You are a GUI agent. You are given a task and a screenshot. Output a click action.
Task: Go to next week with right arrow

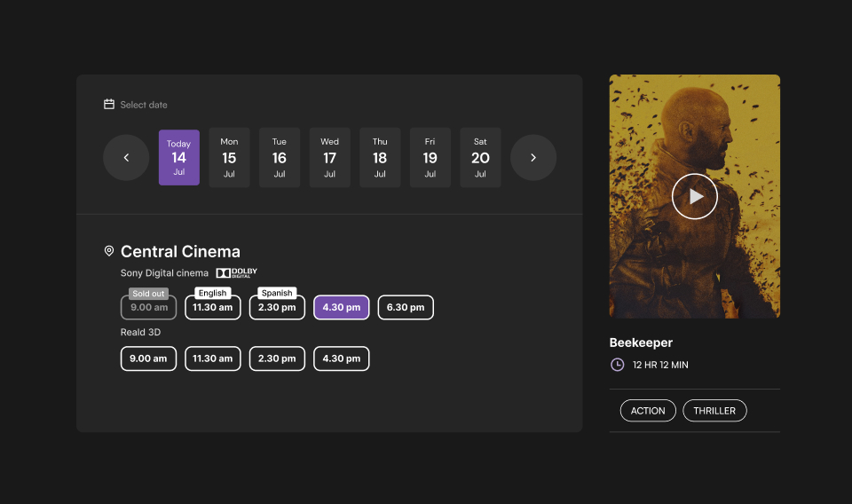pyautogui.click(x=533, y=158)
